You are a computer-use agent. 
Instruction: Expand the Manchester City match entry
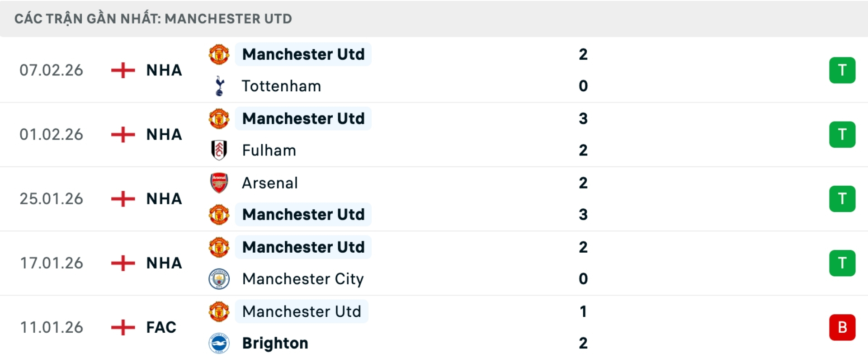point(434,263)
